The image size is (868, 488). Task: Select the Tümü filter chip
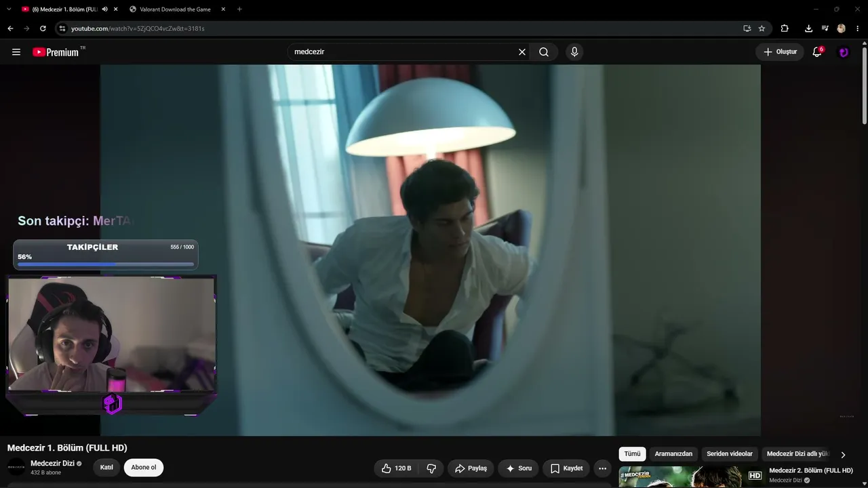tap(632, 454)
